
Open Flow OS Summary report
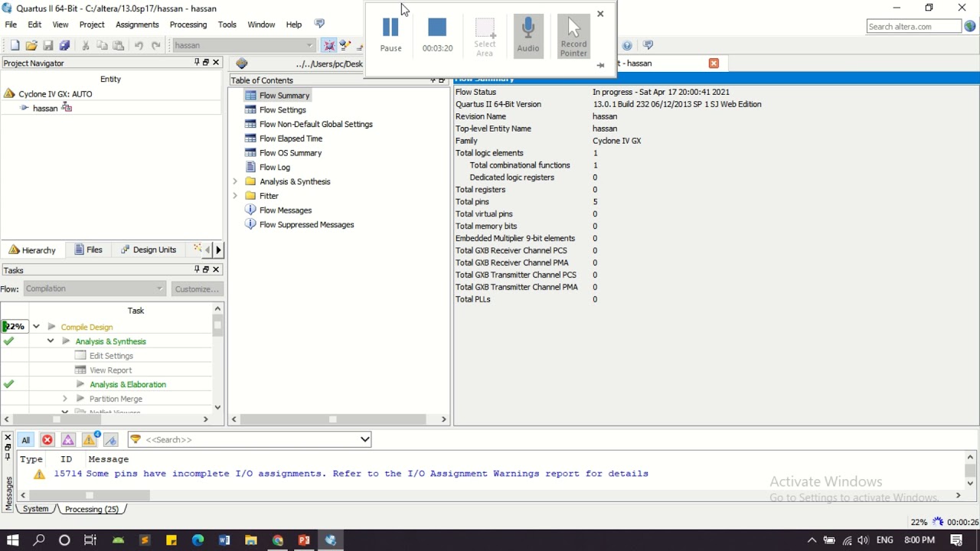tap(290, 153)
